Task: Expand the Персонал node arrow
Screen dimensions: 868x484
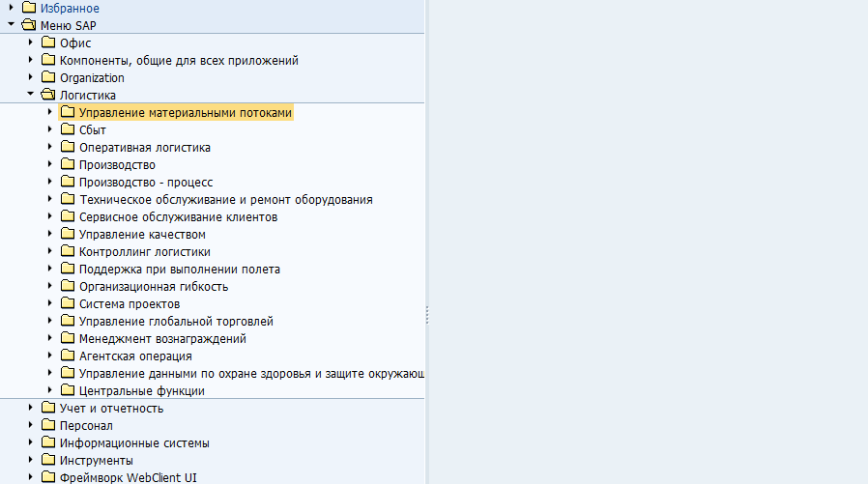Action: tap(30, 425)
